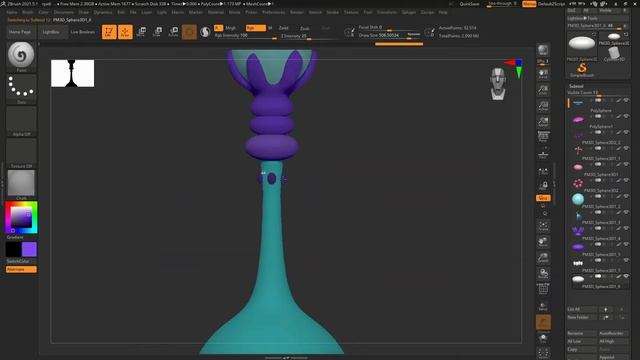
Task: Open the Alpha Off picker
Action: tap(21, 120)
